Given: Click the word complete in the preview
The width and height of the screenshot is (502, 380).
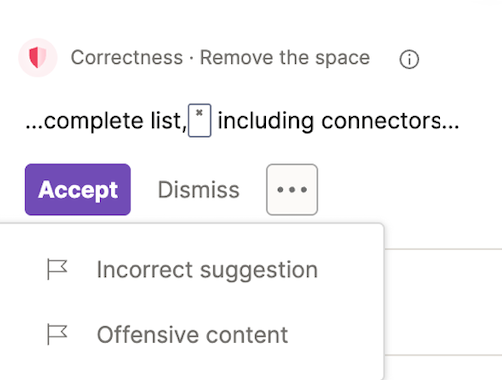Looking at the screenshot, I should click(94, 121).
